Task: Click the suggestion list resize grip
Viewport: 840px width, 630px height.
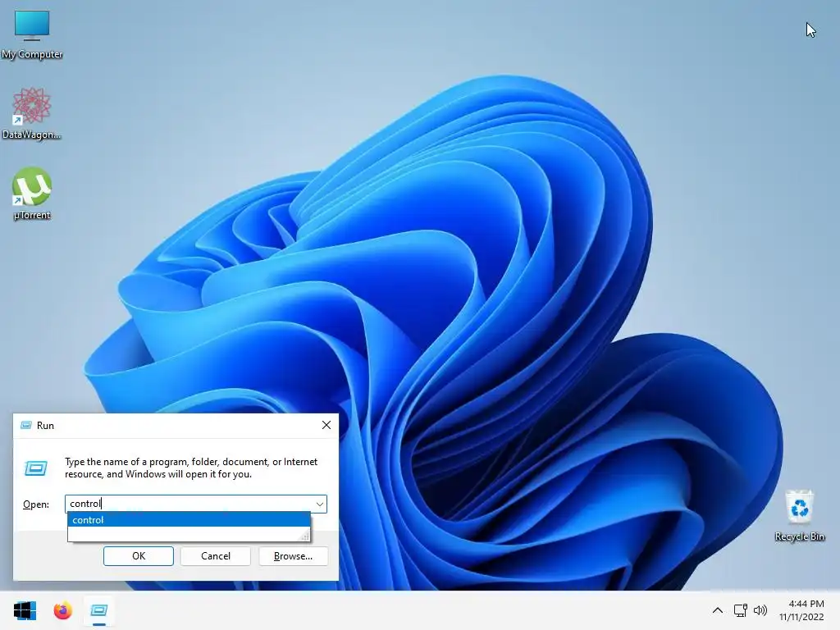Action: (305, 536)
